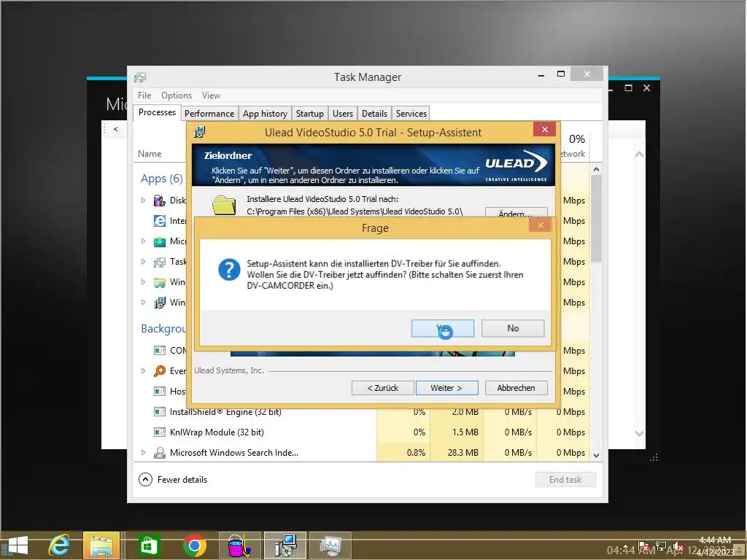Open the Options menu in Task Manager
Image resolution: width=747 pixels, height=560 pixels.
177,96
